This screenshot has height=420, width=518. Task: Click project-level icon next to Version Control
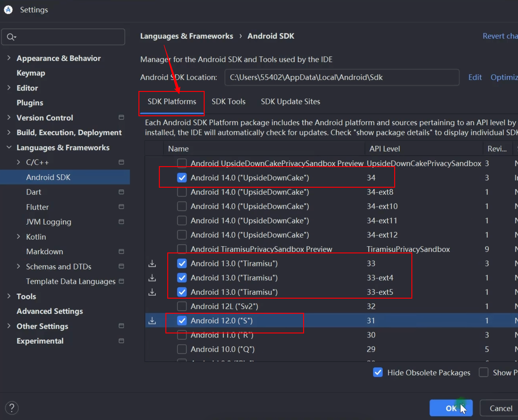tap(121, 118)
